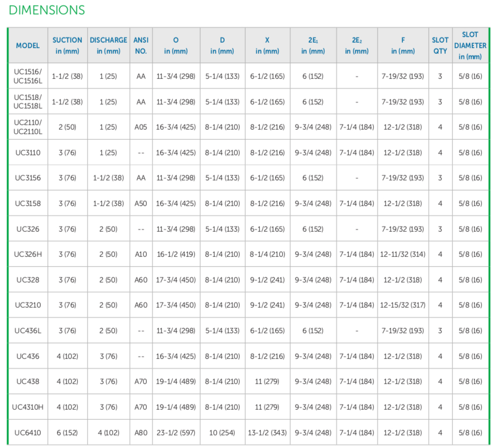Select the A80 ANSI number cell
Screen dimensions: 496x448
(141, 432)
